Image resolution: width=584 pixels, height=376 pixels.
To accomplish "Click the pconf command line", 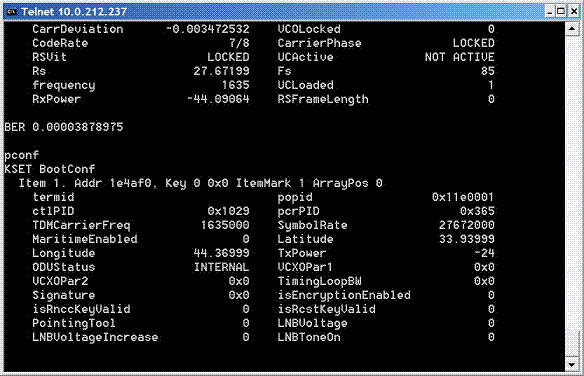I will click(x=22, y=155).
